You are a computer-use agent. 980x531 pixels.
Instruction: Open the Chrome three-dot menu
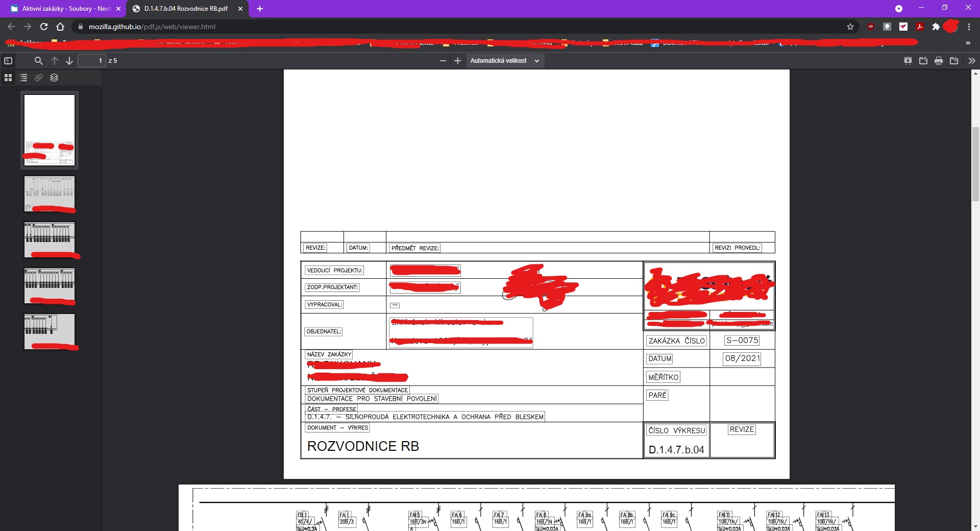(968, 27)
